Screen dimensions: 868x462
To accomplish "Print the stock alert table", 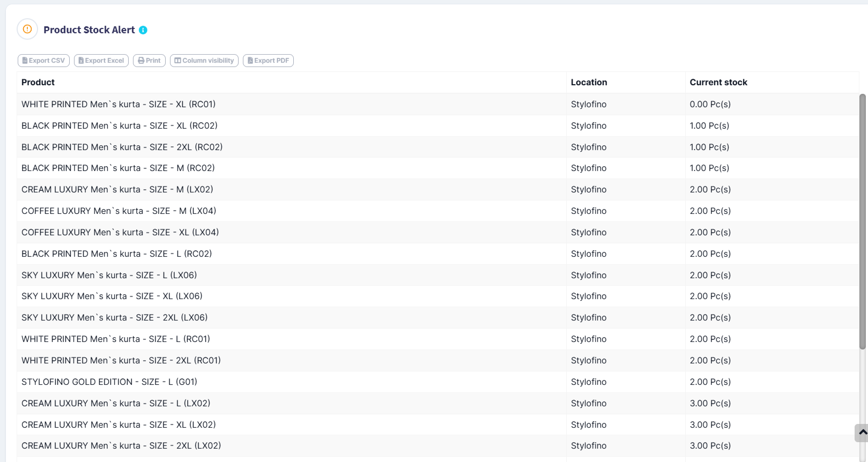I will pyautogui.click(x=149, y=61).
